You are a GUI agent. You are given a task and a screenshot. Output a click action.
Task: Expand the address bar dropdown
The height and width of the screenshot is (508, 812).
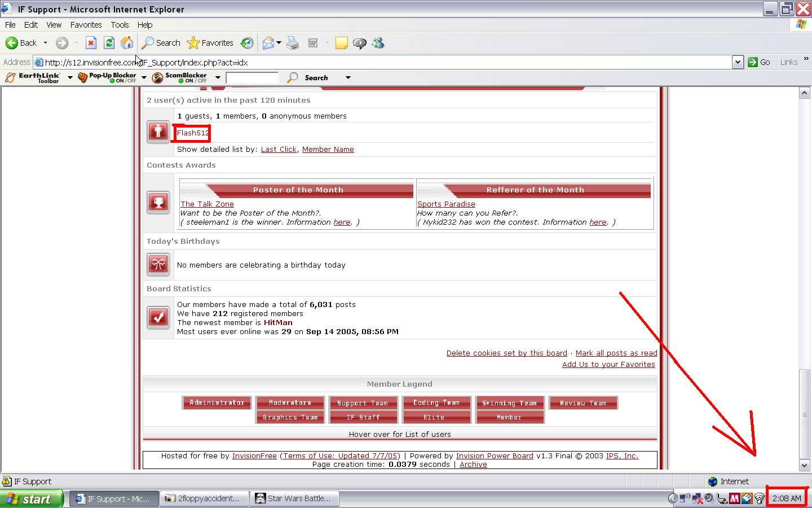pos(738,62)
